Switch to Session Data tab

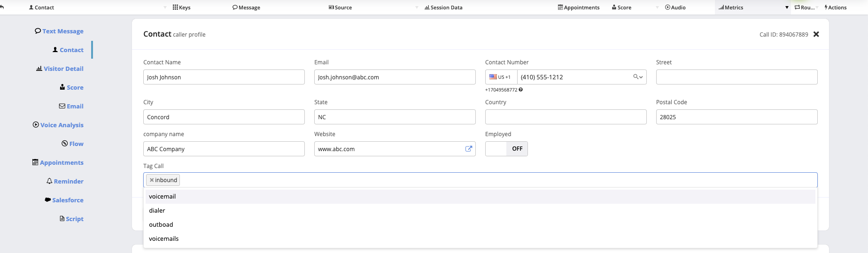tap(443, 8)
